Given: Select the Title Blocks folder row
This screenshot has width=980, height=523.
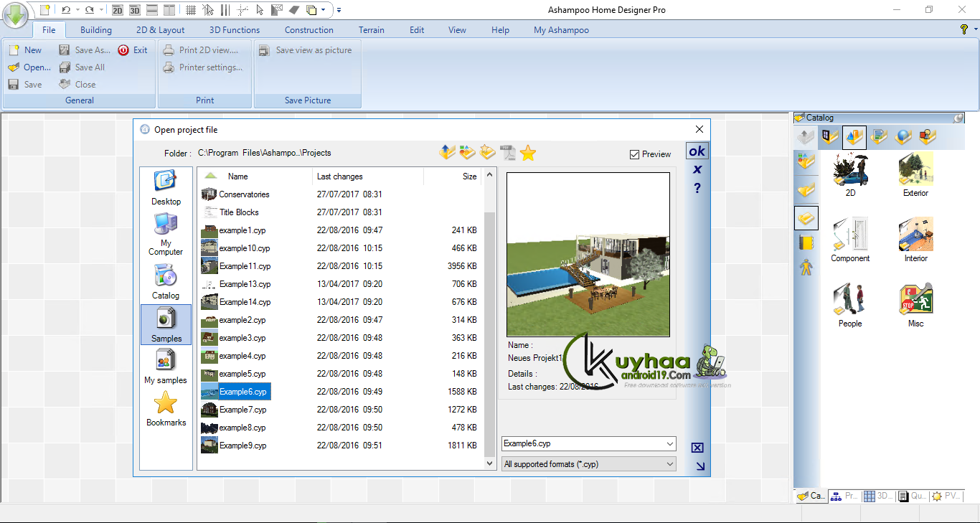Looking at the screenshot, I should (x=339, y=212).
